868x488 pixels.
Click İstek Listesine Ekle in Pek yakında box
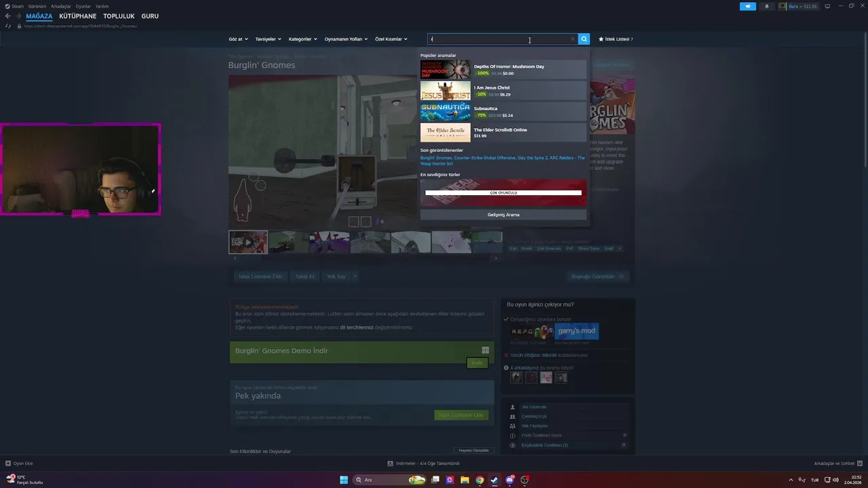461,415
